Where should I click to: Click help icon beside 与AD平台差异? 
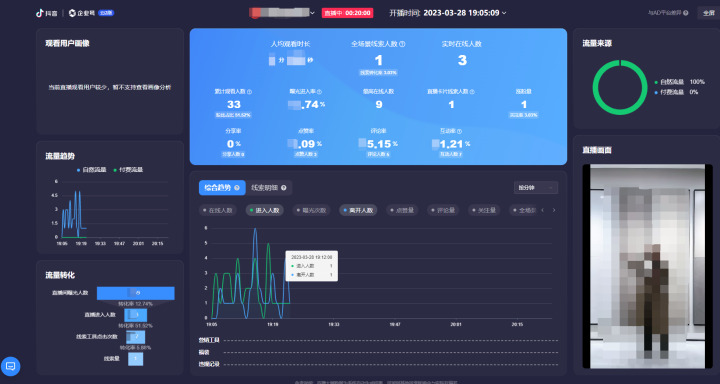[x=686, y=13]
